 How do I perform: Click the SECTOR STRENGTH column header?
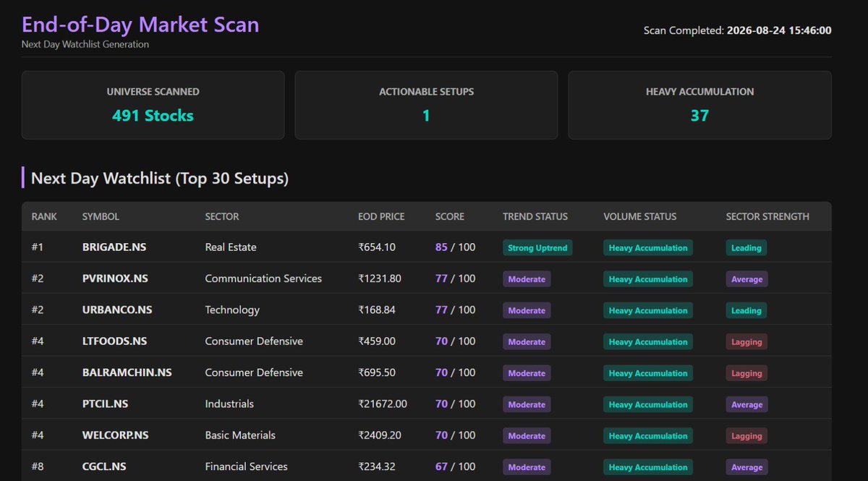(x=767, y=216)
